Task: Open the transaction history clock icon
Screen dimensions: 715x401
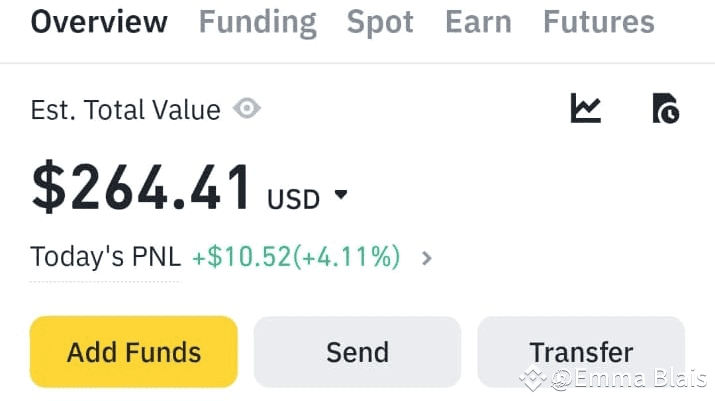Action: pos(666,108)
